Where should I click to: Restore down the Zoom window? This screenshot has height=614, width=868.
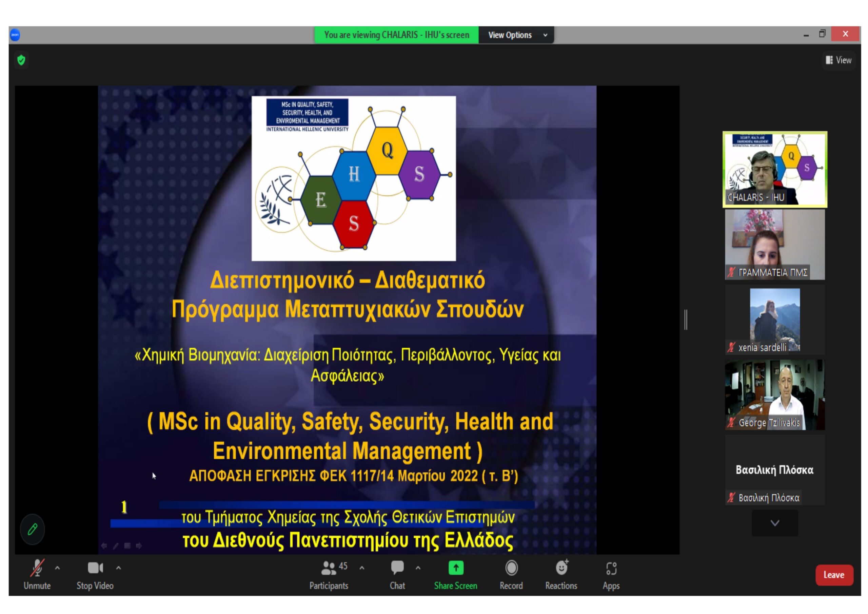pos(822,34)
